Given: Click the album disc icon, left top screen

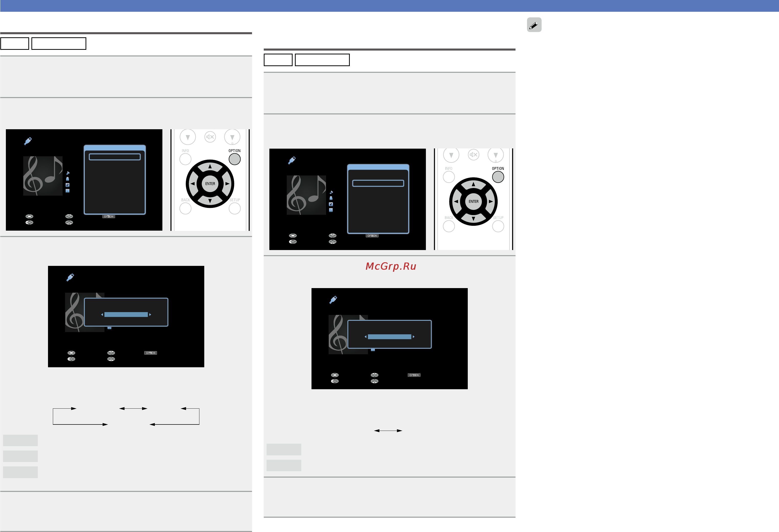Looking at the screenshot, I should (x=68, y=185).
